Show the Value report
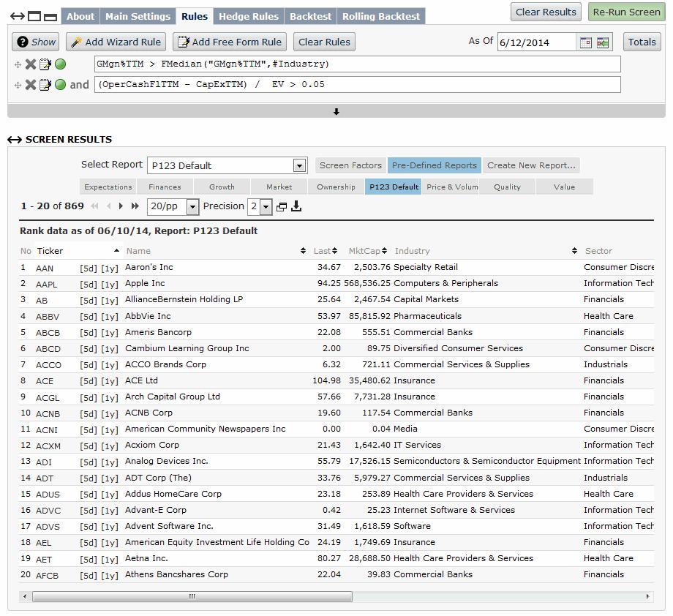The image size is (673, 616). click(x=565, y=187)
